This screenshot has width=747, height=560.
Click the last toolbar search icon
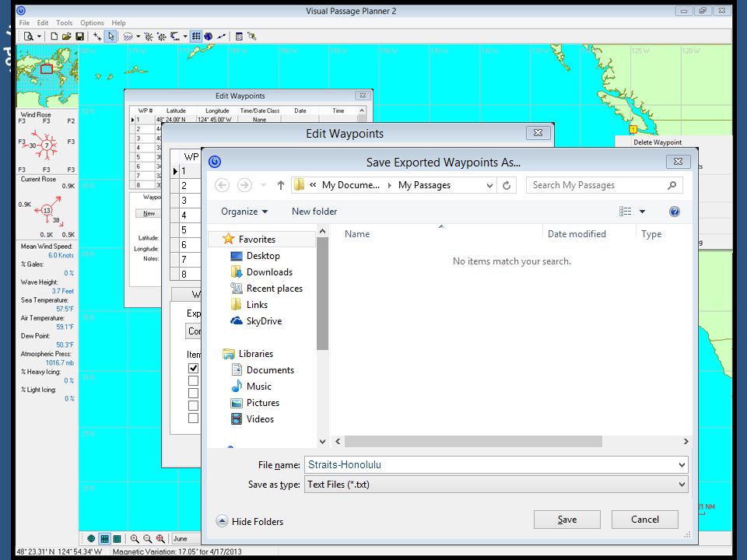pyautogui.click(x=251, y=37)
